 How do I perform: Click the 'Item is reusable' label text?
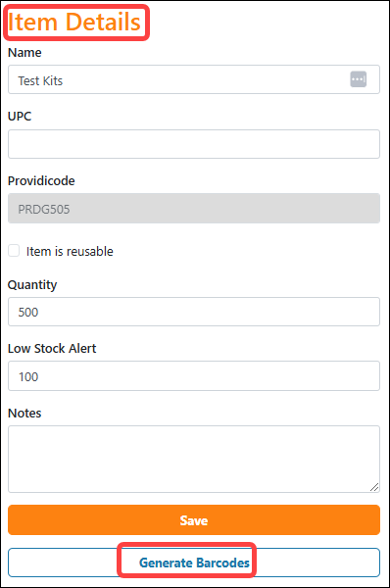tap(70, 251)
